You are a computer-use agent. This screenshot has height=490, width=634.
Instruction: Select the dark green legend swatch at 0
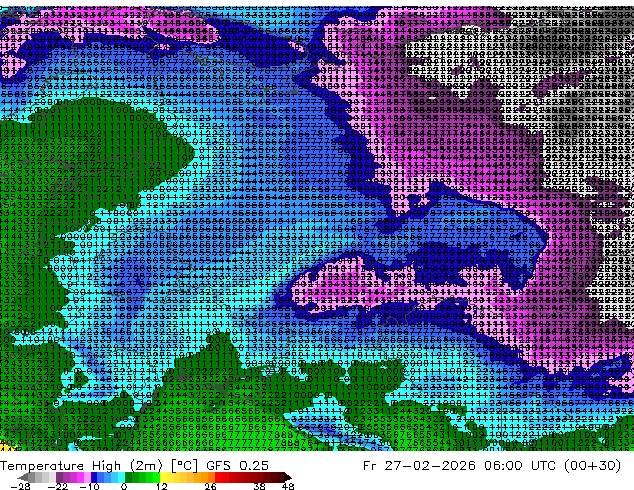(128, 477)
